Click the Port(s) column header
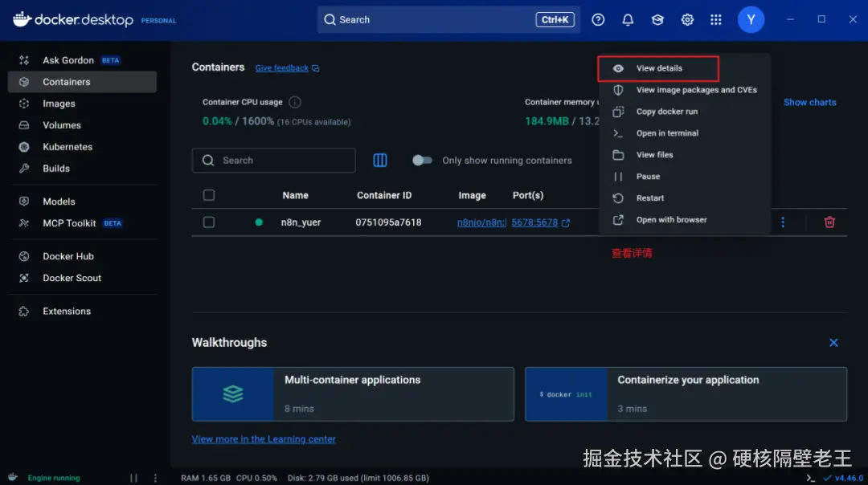This screenshot has width=868, height=485. click(528, 195)
